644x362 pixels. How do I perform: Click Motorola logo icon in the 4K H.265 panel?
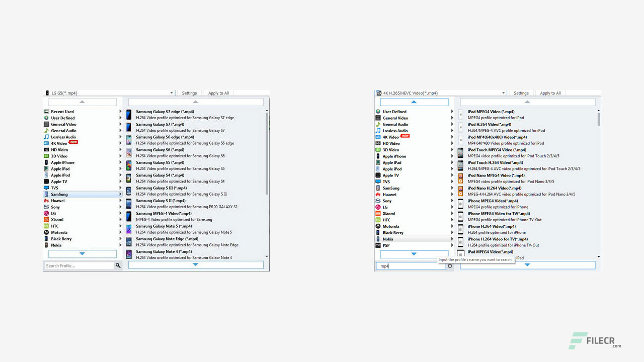click(x=378, y=226)
